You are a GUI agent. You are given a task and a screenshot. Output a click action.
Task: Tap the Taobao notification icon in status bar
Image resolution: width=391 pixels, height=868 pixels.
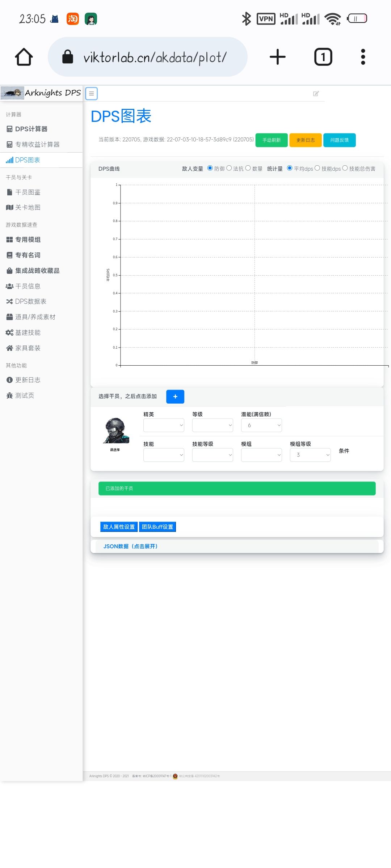coord(73,19)
